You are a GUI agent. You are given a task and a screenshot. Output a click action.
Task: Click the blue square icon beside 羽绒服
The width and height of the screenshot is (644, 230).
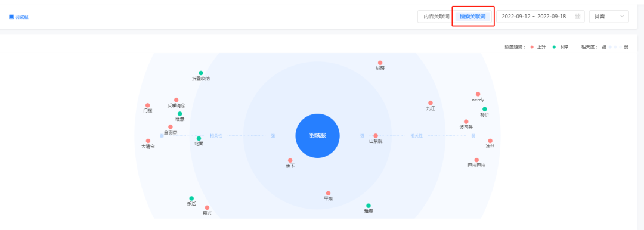tap(11, 17)
